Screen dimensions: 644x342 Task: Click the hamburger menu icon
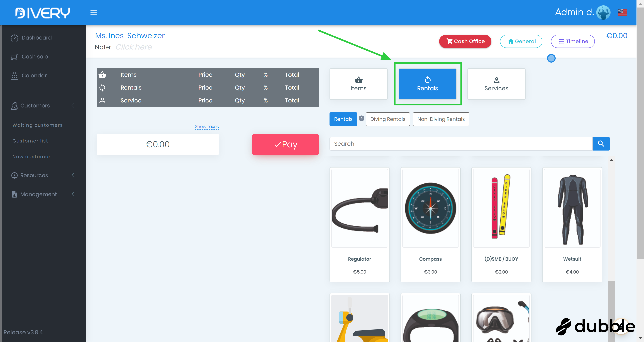click(x=94, y=13)
